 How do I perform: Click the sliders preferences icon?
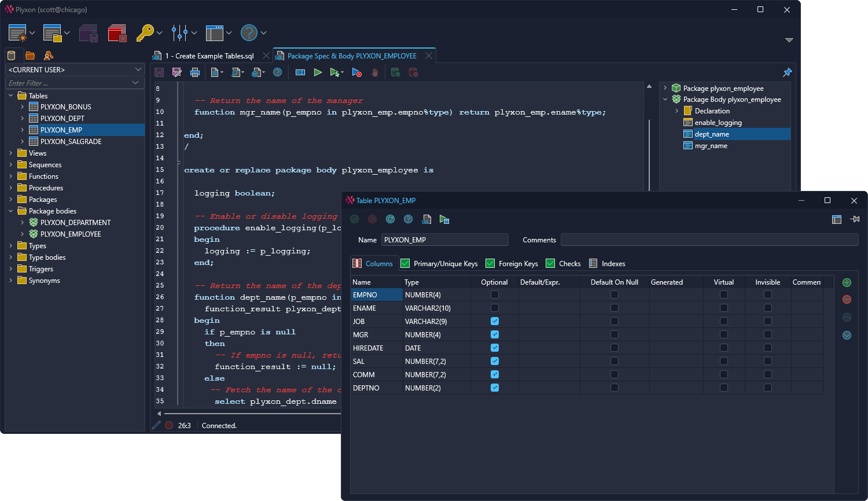pos(180,33)
